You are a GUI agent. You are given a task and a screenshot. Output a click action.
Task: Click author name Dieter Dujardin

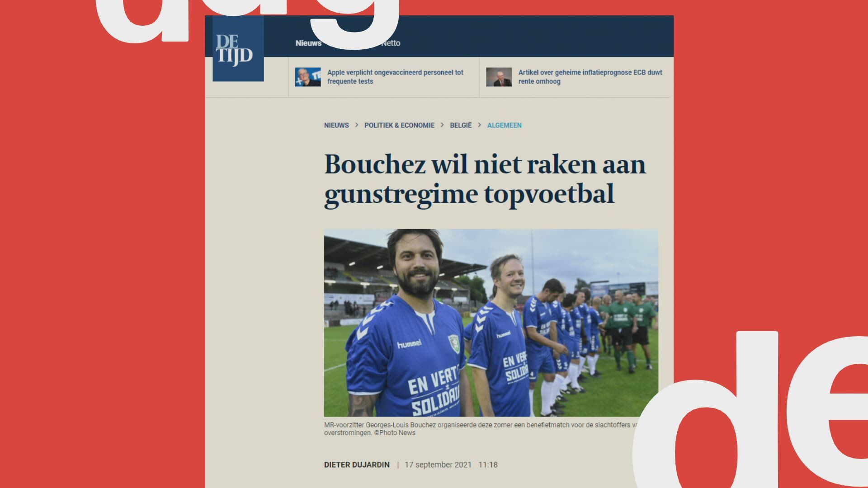[x=357, y=465]
